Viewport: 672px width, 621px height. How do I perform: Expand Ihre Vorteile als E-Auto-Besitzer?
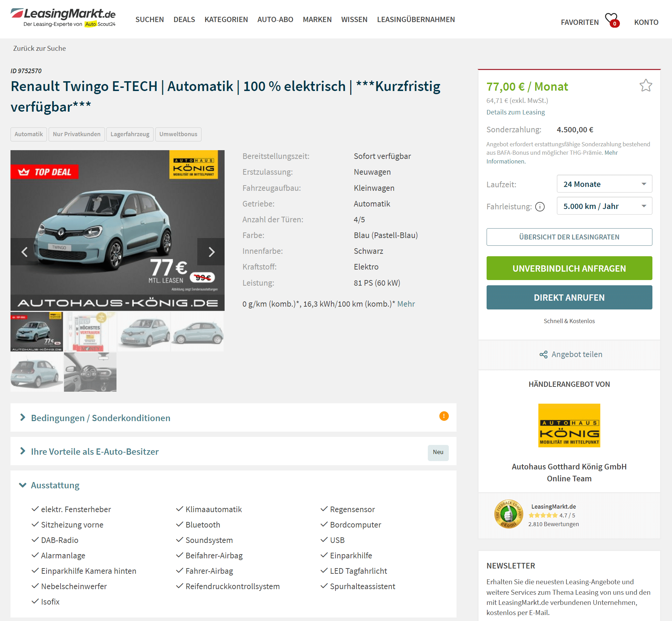[233, 451]
